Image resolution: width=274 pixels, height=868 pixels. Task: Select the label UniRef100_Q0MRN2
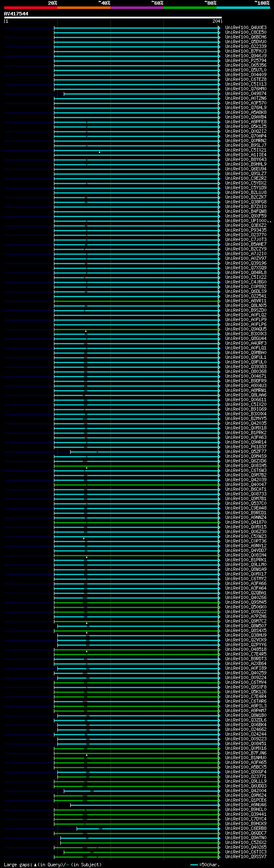pos(246,141)
